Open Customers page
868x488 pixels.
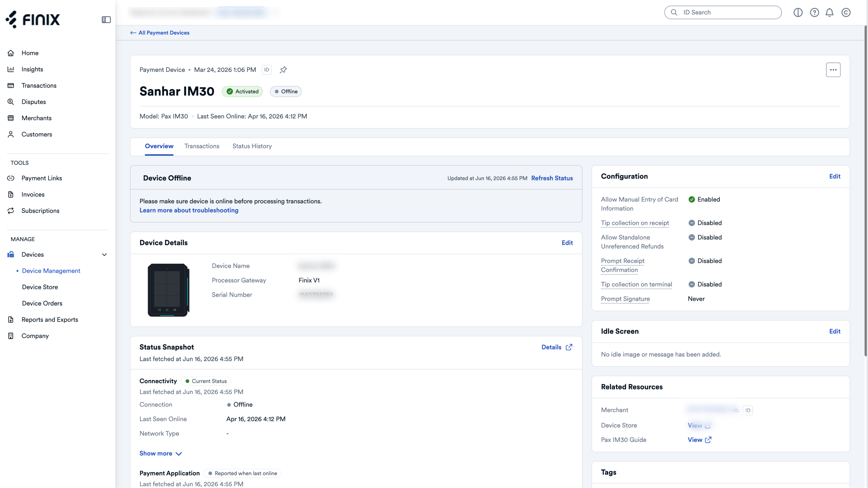pyautogui.click(x=36, y=134)
